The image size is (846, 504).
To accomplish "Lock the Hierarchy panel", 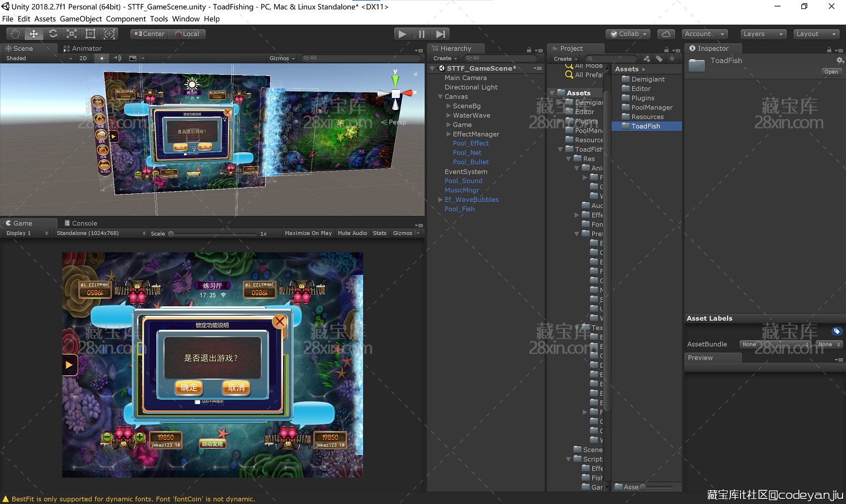I will (x=528, y=50).
